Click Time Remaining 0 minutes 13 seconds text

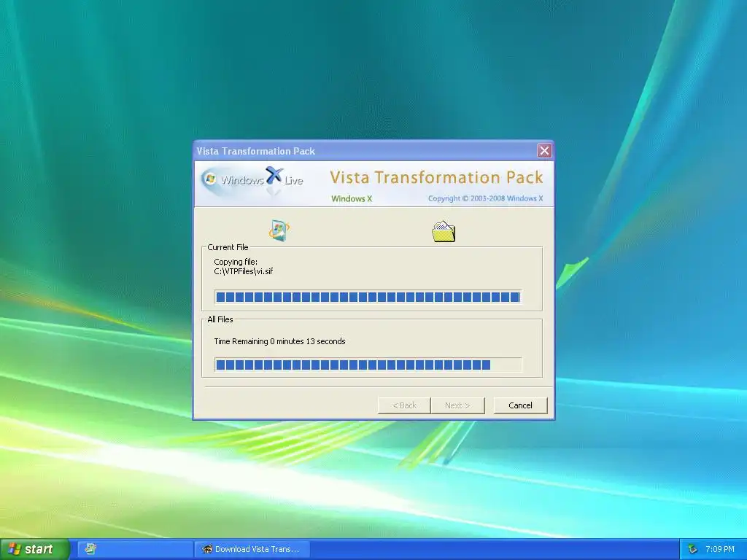(279, 341)
